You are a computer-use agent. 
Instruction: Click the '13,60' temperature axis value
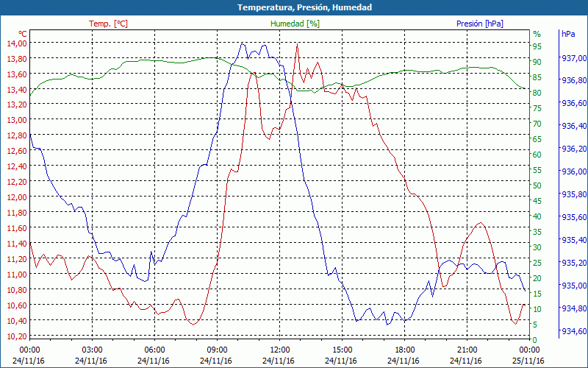point(17,74)
